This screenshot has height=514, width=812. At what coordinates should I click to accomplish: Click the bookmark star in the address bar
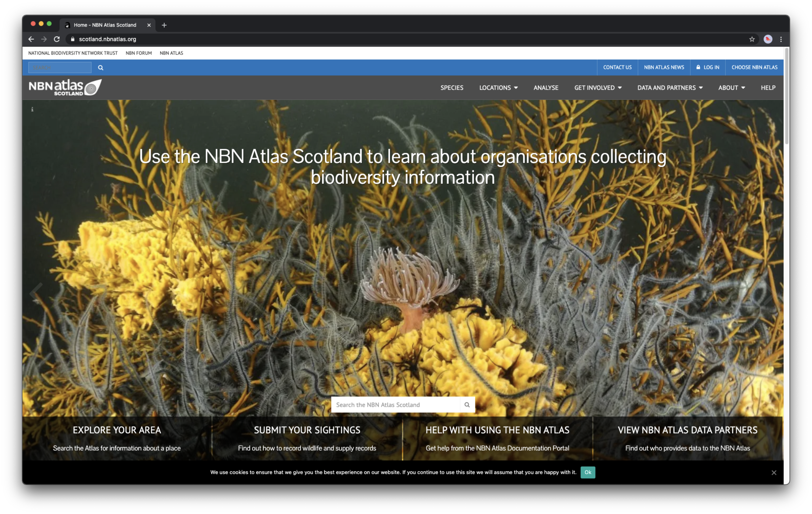pos(752,39)
